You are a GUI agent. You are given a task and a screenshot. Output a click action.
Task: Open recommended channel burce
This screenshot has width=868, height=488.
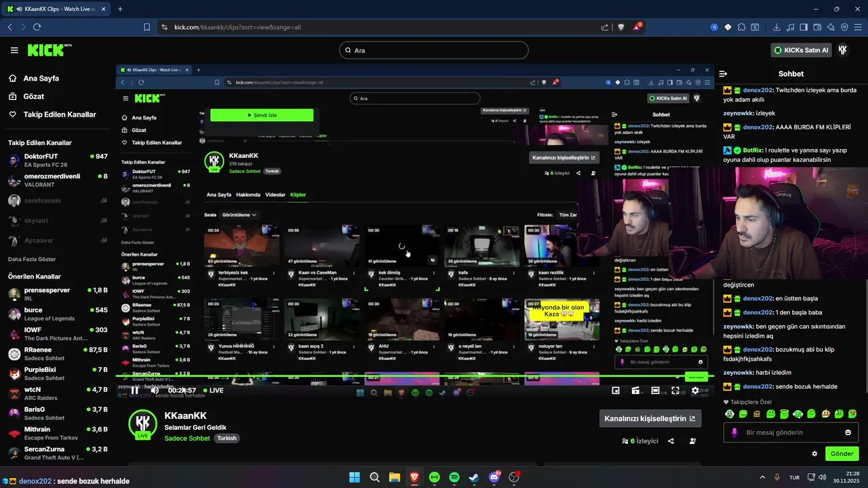click(x=57, y=314)
